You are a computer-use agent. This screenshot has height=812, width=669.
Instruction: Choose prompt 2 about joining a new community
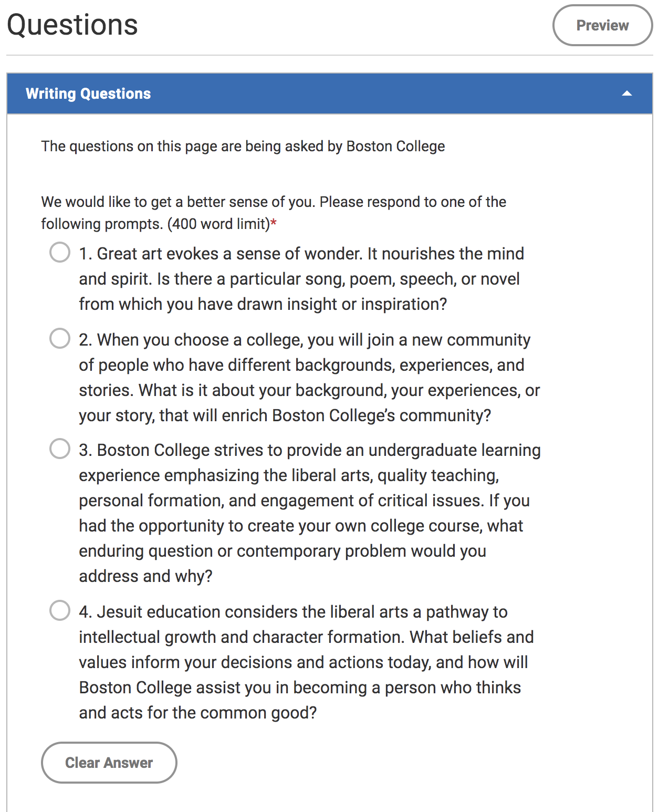click(59, 339)
